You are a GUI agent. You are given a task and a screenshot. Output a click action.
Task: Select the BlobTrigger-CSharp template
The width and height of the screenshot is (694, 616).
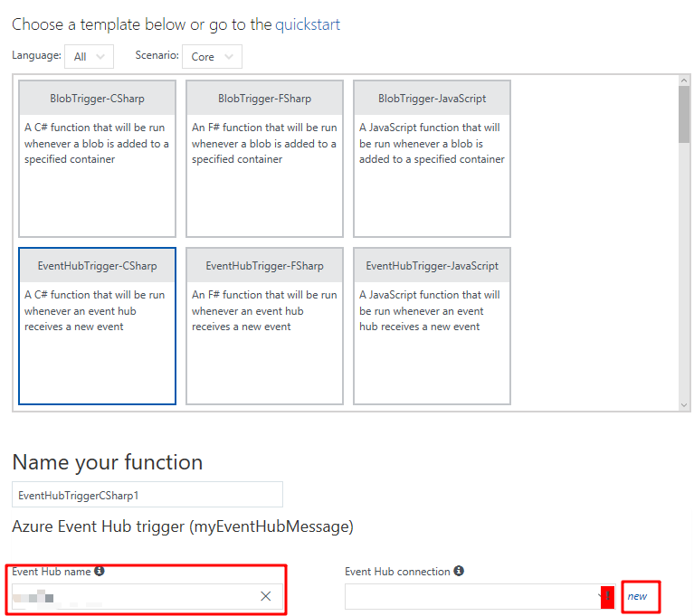tap(98, 158)
